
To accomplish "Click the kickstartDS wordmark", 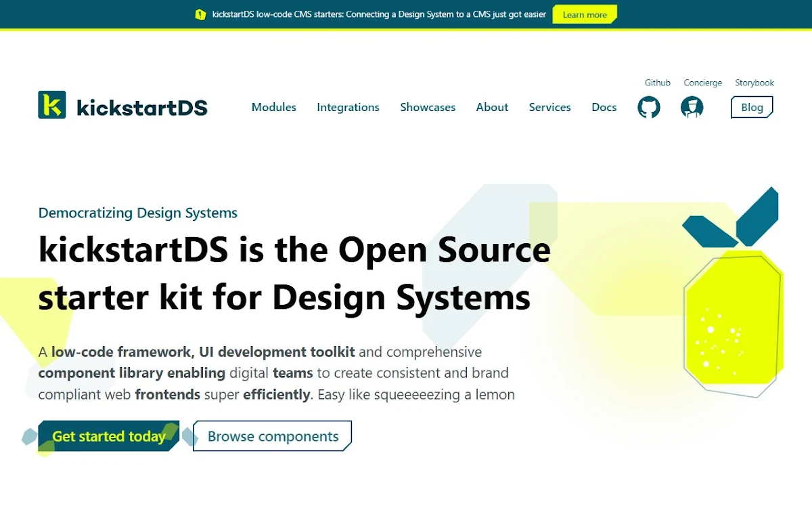I will (x=142, y=107).
